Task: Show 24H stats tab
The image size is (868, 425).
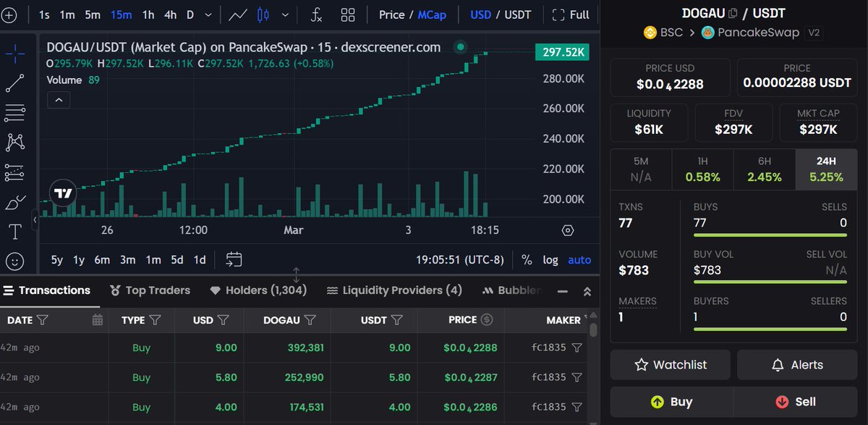Action: pos(825,169)
